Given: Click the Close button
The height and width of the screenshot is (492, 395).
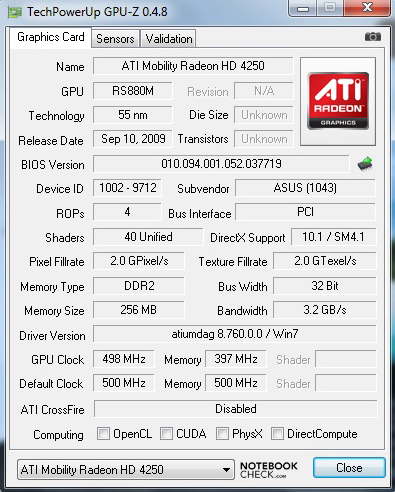Looking at the screenshot, I should coord(349,468).
